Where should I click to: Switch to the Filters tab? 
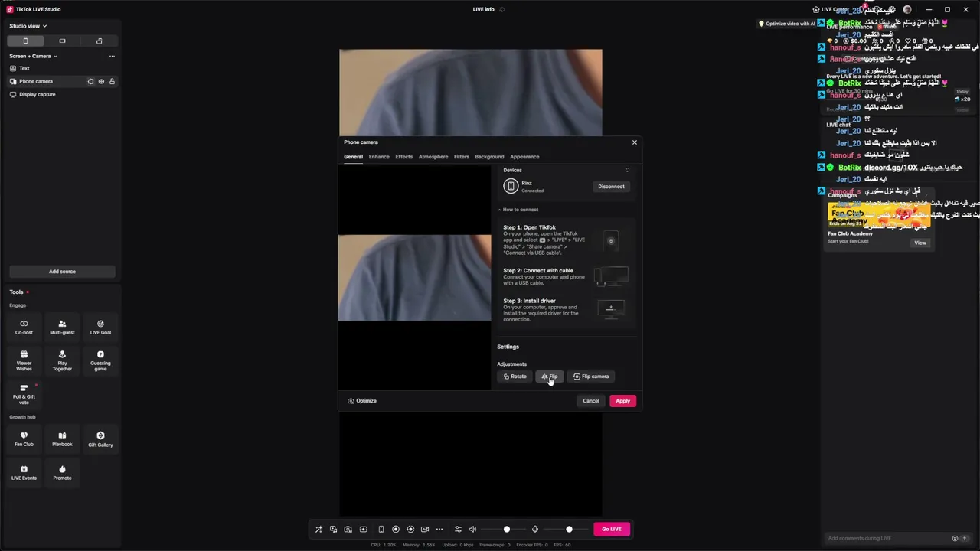point(462,157)
